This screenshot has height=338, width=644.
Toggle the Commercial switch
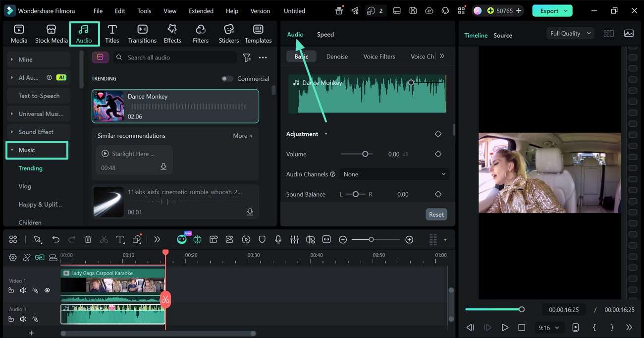pyautogui.click(x=227, y=79)
